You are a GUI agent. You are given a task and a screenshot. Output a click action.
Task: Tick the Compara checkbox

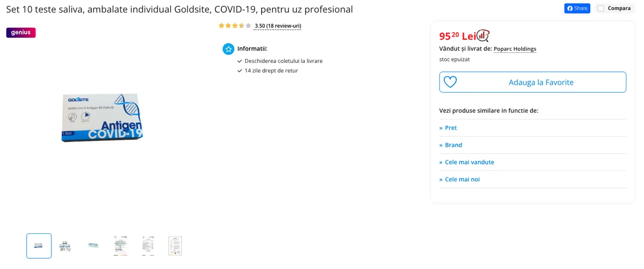601,9
